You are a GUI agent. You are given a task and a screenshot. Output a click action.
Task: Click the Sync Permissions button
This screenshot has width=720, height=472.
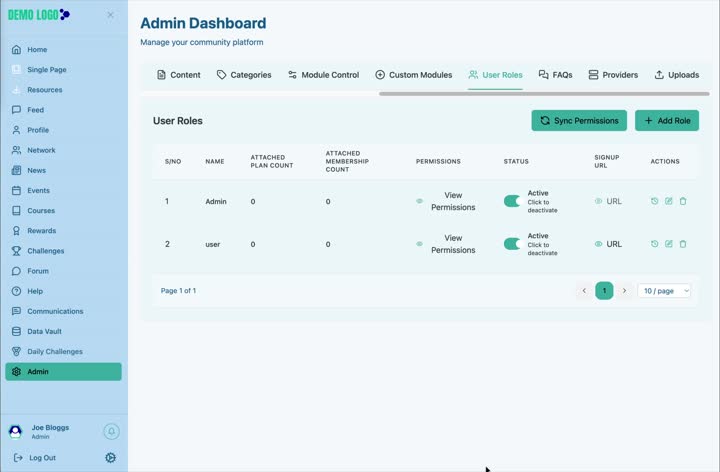pos(579,121)
